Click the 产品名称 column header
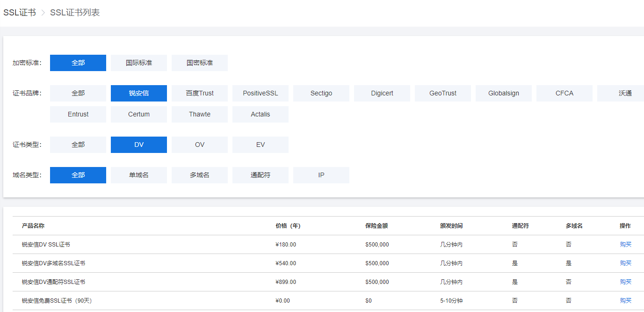This screenshot has height=312, width=644. (33, 225)
